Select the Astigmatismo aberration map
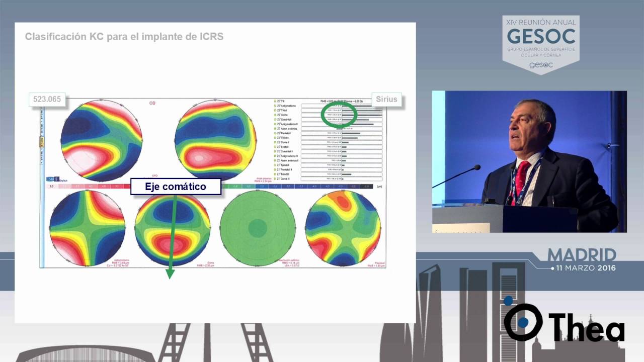Image resolution: width=644 pixels, height=362 pixels. point(87,228)
